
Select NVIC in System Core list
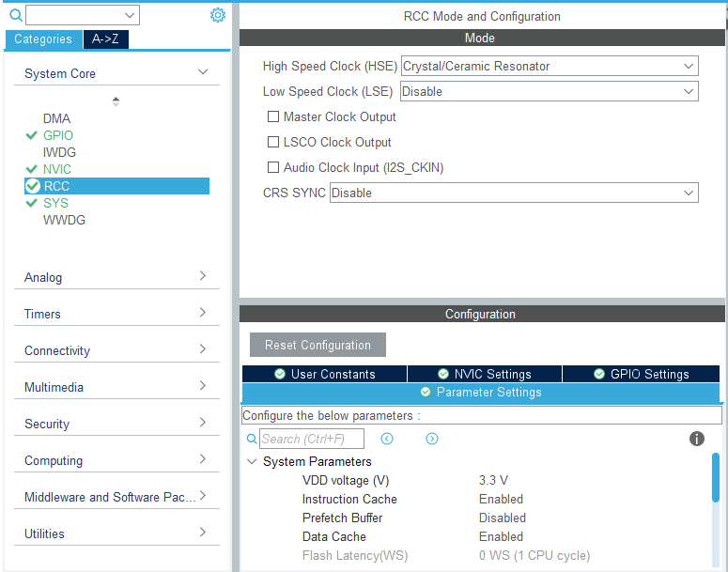(x=57, y=169)
